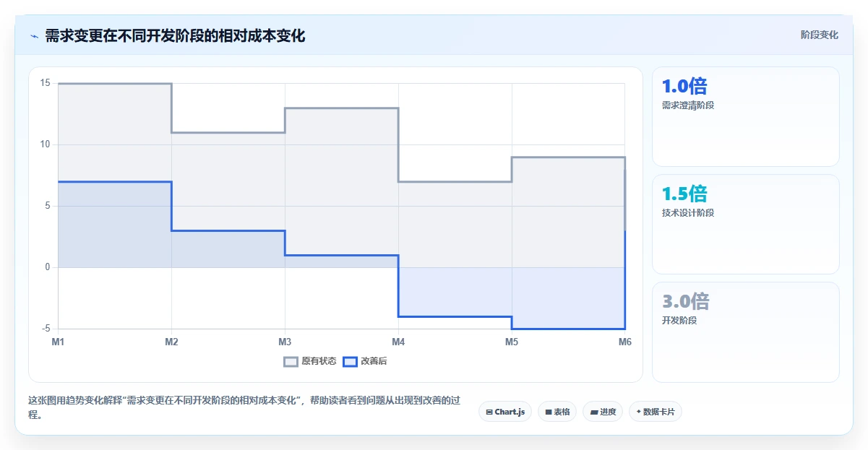This screenshot has height=450, width=868.
Task: Select the 表格 tag chip
Action: click(x=557, y=412)
